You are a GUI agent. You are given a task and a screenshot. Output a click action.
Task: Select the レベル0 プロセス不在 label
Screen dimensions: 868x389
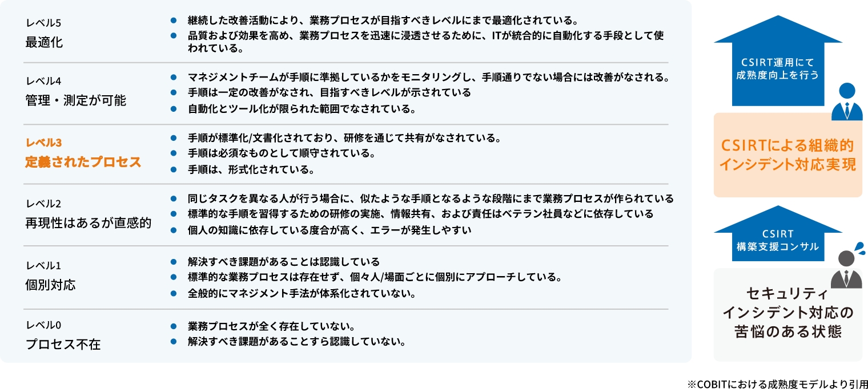(63, 337)
